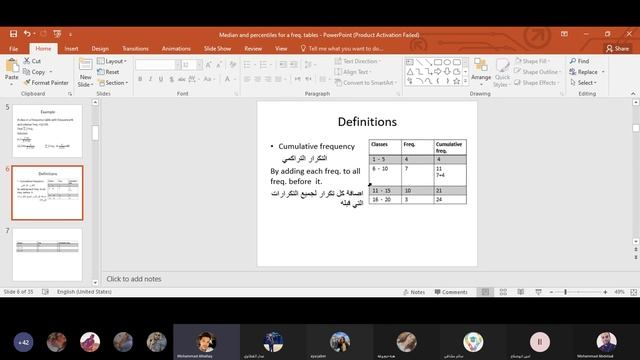Screen dimensions: 640x360
Task: Select the star shape in shapes gallery
Action: 456,81
